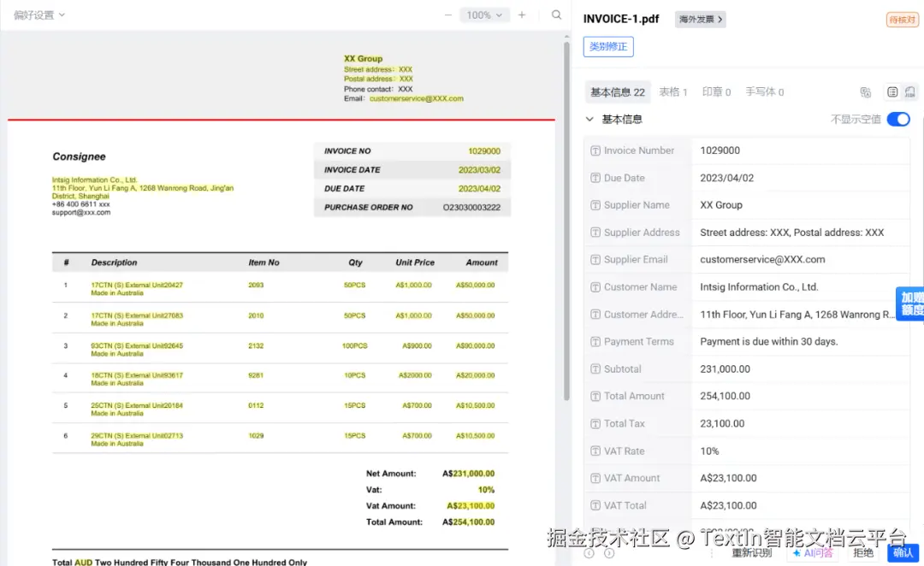The height and width of the screenshot is (566, 924).
Task: Go to previous document arrow icon
Action: [589, 553]
